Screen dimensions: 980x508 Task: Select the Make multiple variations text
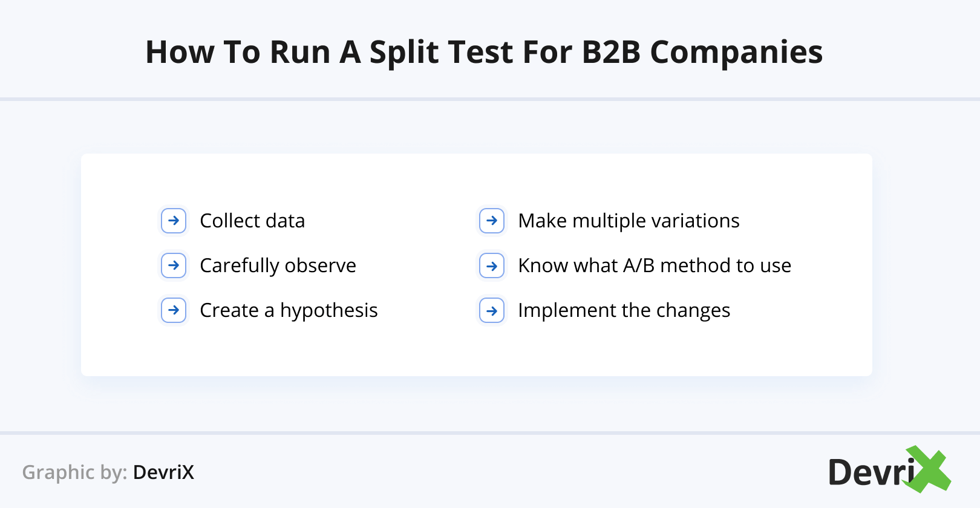629,221
